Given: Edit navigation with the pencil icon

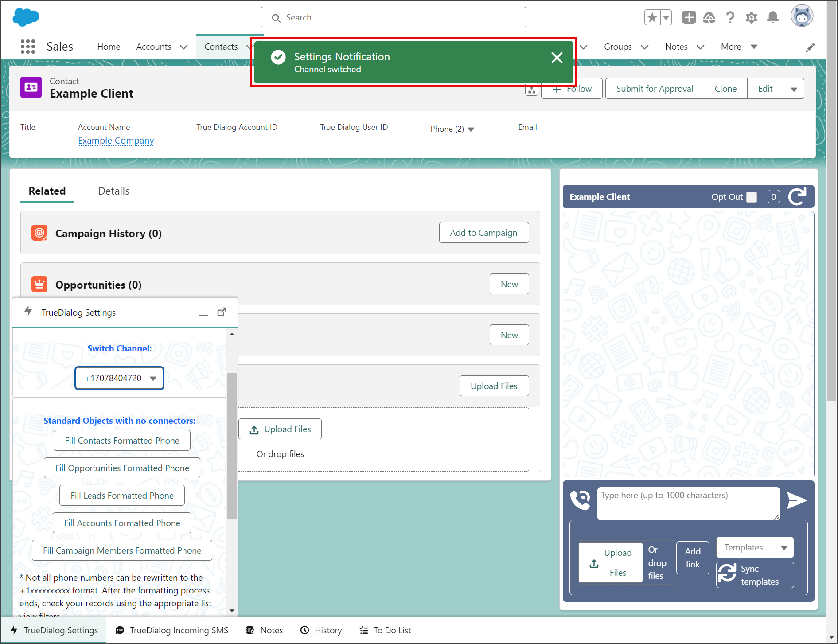Looking at the screenshot, I should pos(810,47).
